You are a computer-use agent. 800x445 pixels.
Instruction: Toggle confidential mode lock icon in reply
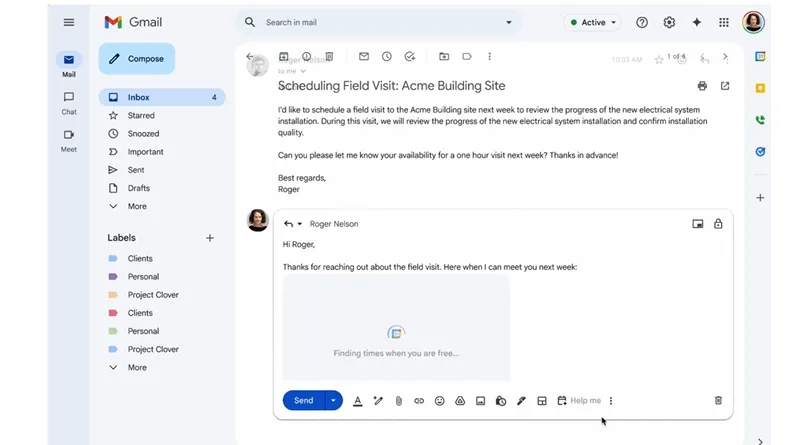point(718,224)
